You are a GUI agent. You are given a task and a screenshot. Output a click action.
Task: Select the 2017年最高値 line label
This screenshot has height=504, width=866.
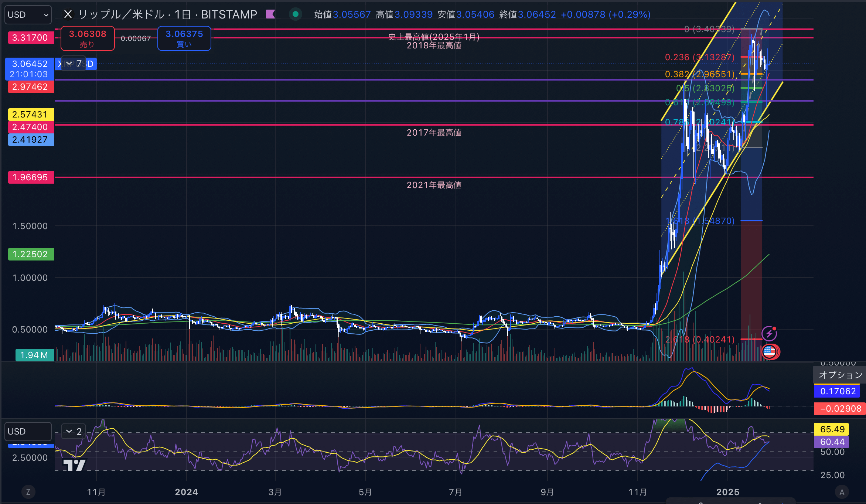click(x=434, y=133)
